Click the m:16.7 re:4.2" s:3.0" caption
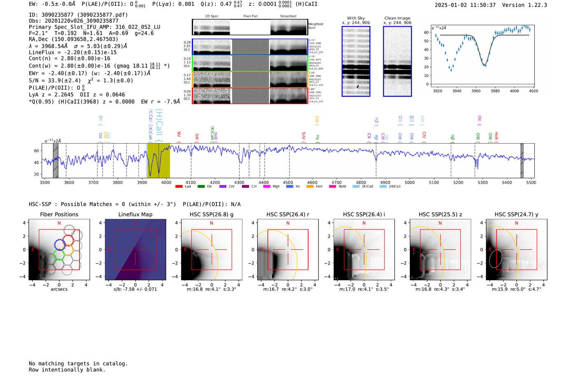Screen dimensions: 576x392 288,289
